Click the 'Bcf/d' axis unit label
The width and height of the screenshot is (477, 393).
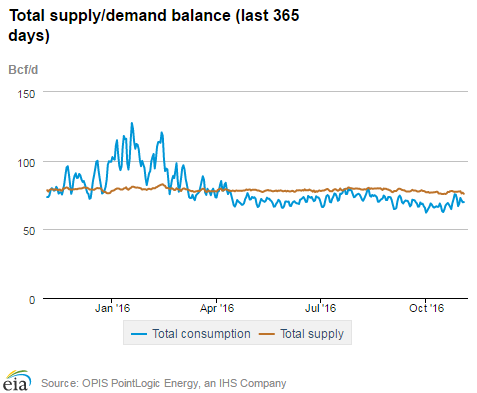pyautogui.click(x=23, y=70)
